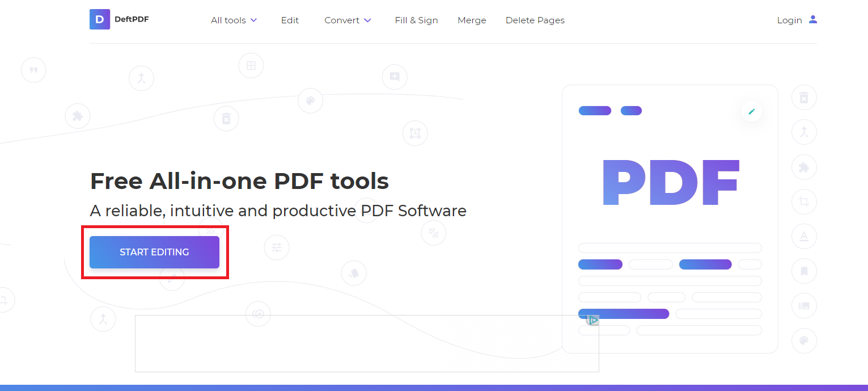Expand the Convert dropdown menu

click(348, 20)
